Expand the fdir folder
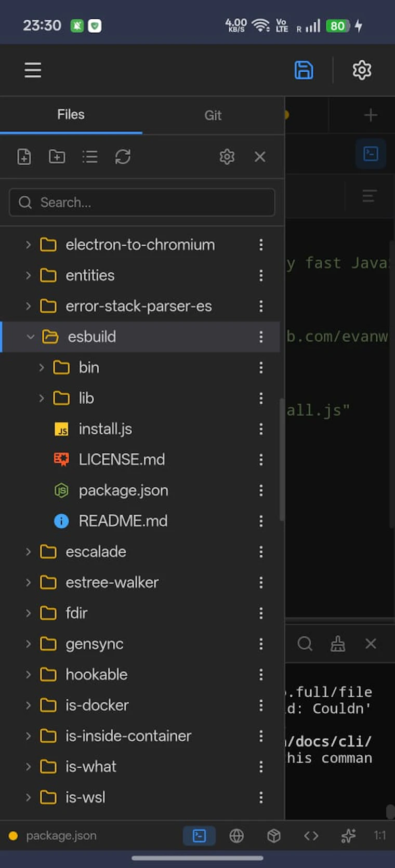This screenshot has width=395, height=868. click(x=28, y=613)
